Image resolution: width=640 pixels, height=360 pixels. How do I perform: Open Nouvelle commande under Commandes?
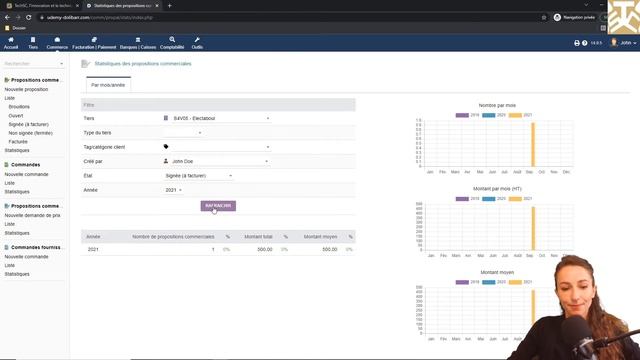point(26,174)
